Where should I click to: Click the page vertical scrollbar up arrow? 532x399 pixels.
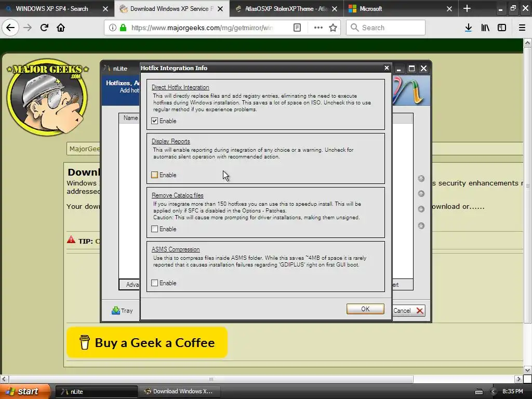point(527,43)
